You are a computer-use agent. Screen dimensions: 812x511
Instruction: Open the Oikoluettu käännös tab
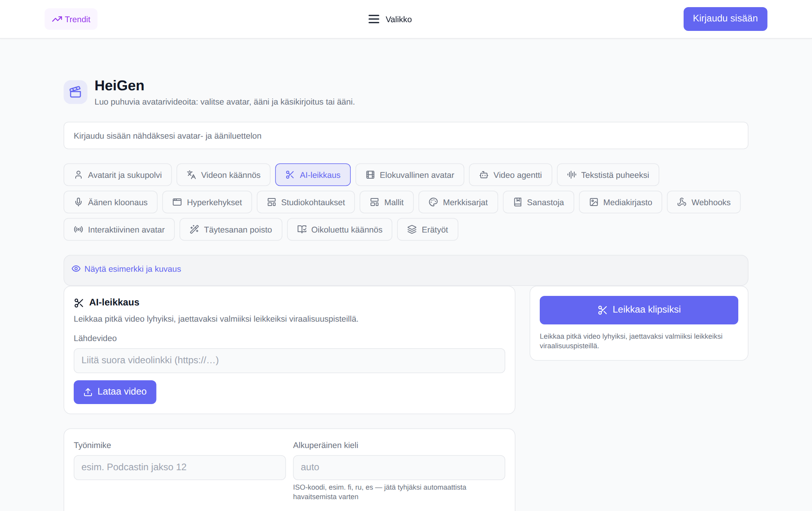pos(340,229)
